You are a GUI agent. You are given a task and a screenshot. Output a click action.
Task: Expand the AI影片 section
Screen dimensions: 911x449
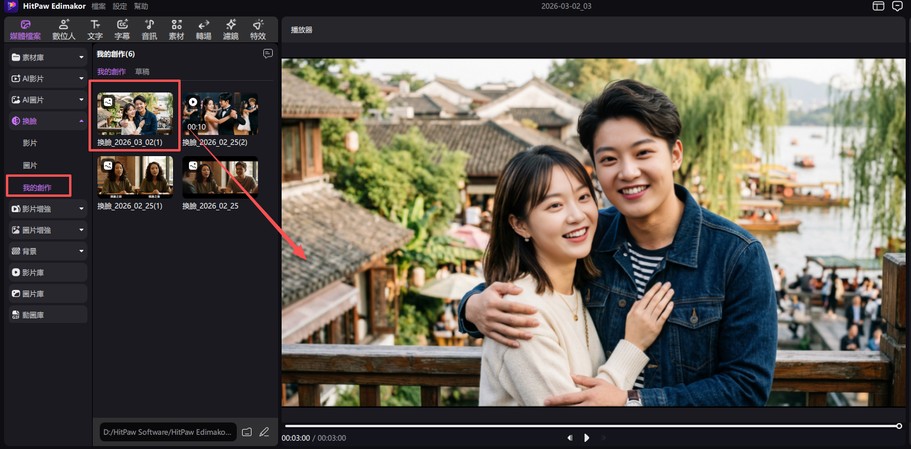pyautogui.click(x=47, y=77)
